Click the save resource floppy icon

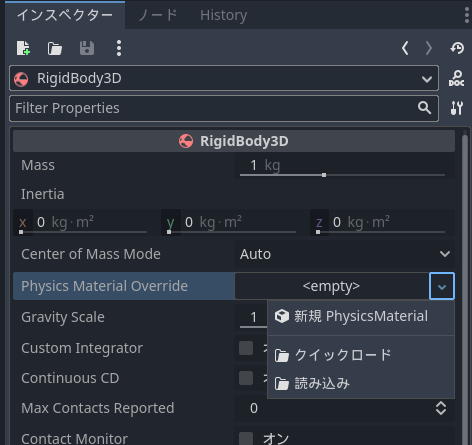(x=87, y=48)
